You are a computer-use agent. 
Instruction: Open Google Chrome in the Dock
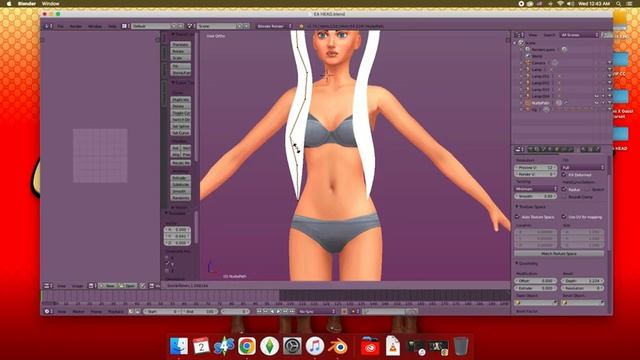(247, 347)
